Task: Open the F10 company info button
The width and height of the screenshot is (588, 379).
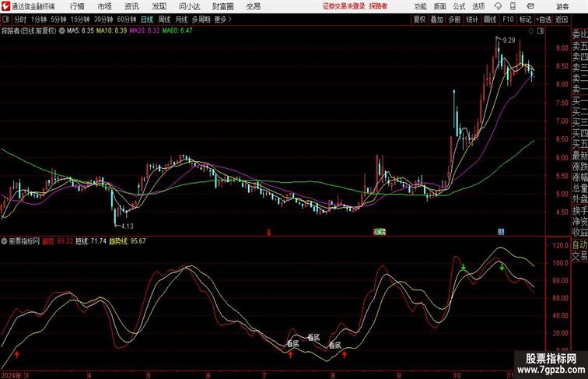Action: pos(508,19)
